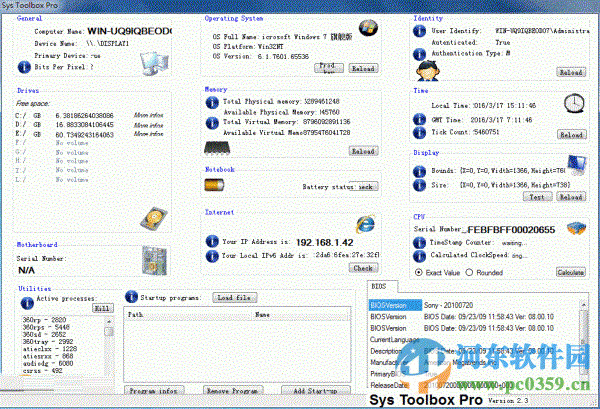Click info icon beside Your IP Address
The image size is (600, 409).
(212, 241)
